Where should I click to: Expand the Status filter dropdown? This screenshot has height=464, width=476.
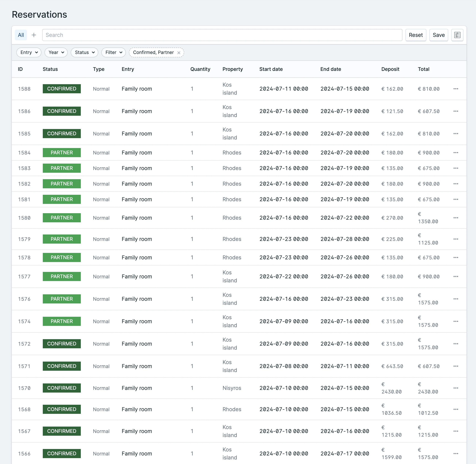tap(84, 52)
